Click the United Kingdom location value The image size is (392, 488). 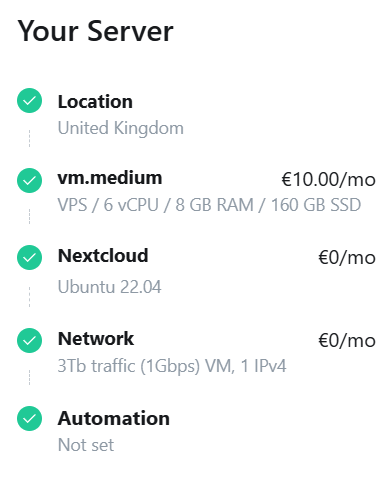[121, 128]
